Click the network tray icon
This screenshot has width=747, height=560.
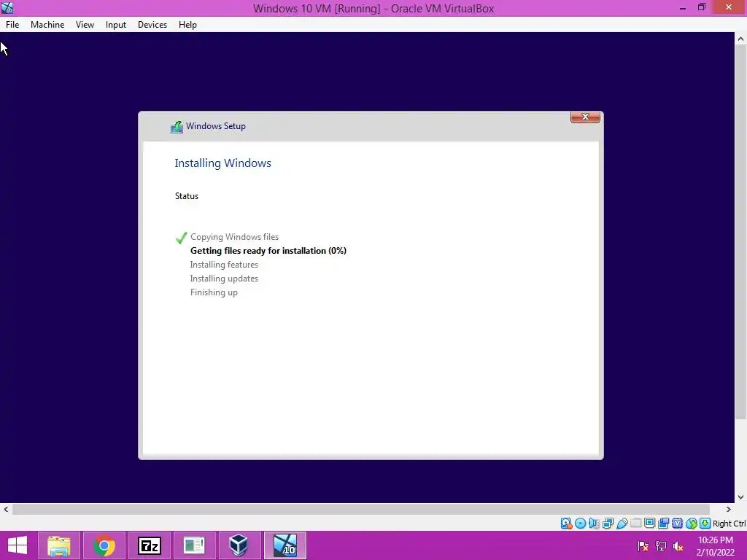pyautogui.click(x=661, y=546)
